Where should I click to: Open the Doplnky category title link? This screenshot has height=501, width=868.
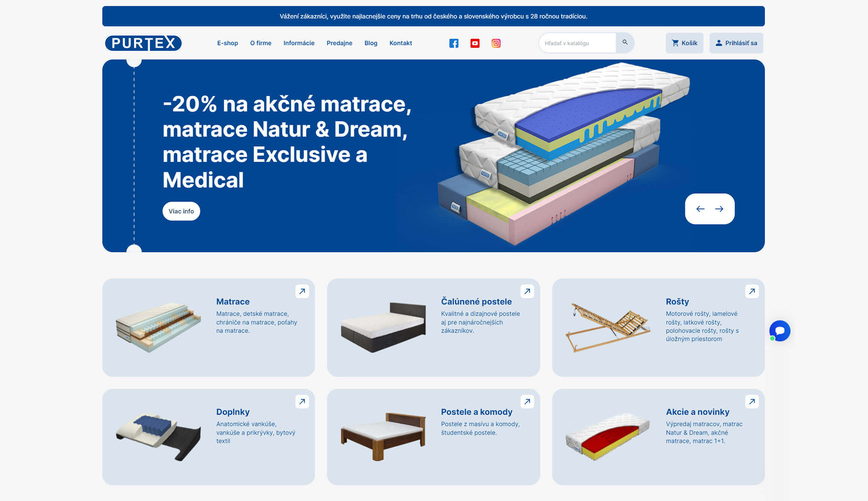(233, 412)
